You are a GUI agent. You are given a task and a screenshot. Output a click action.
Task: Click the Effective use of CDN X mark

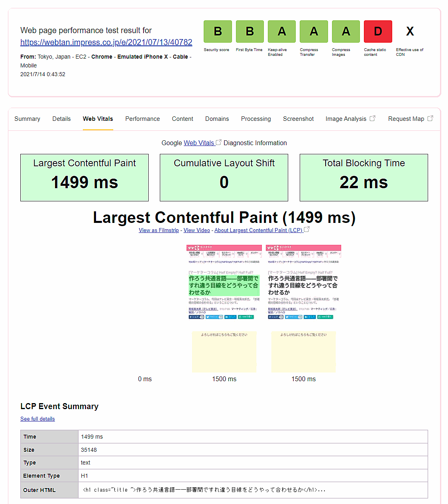click(x=410, y=31)
